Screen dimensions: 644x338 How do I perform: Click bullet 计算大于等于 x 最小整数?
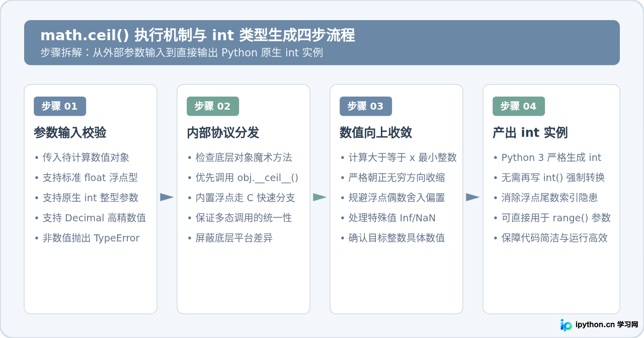coord(398,157)
